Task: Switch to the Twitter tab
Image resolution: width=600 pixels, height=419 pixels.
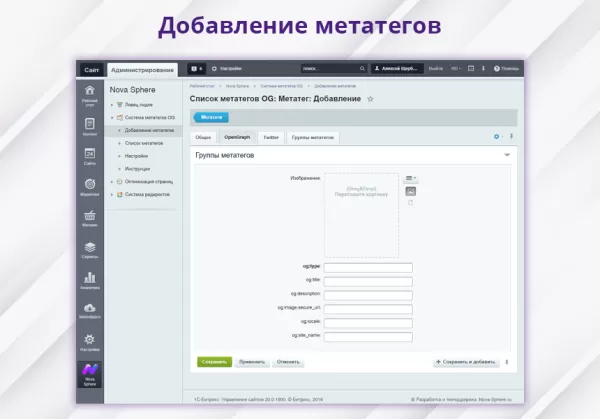Action: [x=271, y=137]
